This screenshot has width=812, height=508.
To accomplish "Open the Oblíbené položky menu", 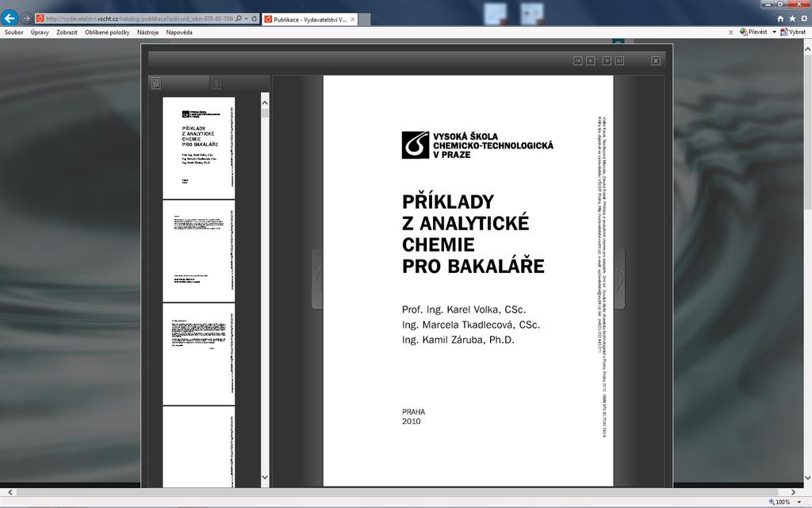I will tap(107, 32).
